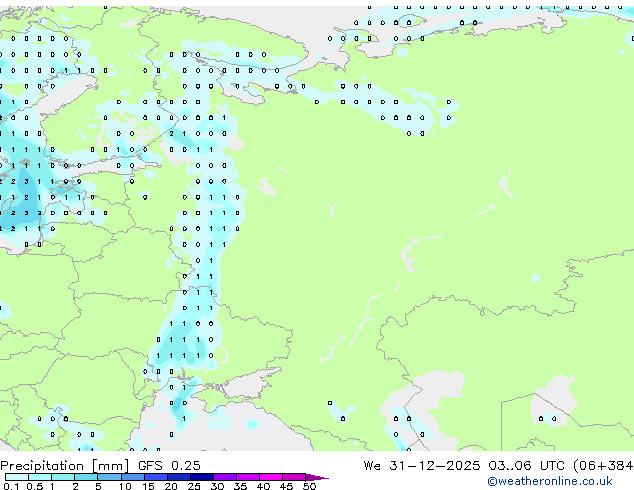Select the 30–35 mm purple legend box
The height and width of the screenshot is (490, 634).
point(225,477)
